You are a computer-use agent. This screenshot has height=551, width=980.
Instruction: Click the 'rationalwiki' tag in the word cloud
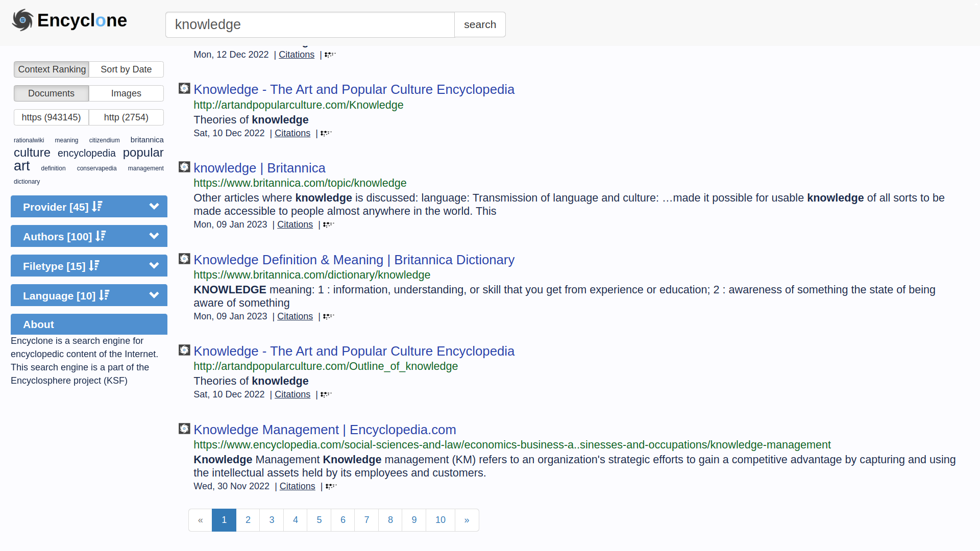[x=29, y=140]
